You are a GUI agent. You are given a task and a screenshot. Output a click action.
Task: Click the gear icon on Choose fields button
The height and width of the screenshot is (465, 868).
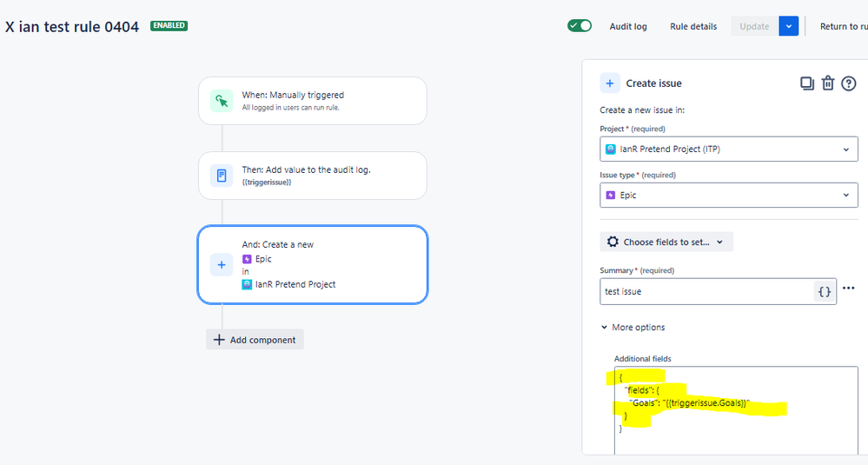[x=613, y=242]
